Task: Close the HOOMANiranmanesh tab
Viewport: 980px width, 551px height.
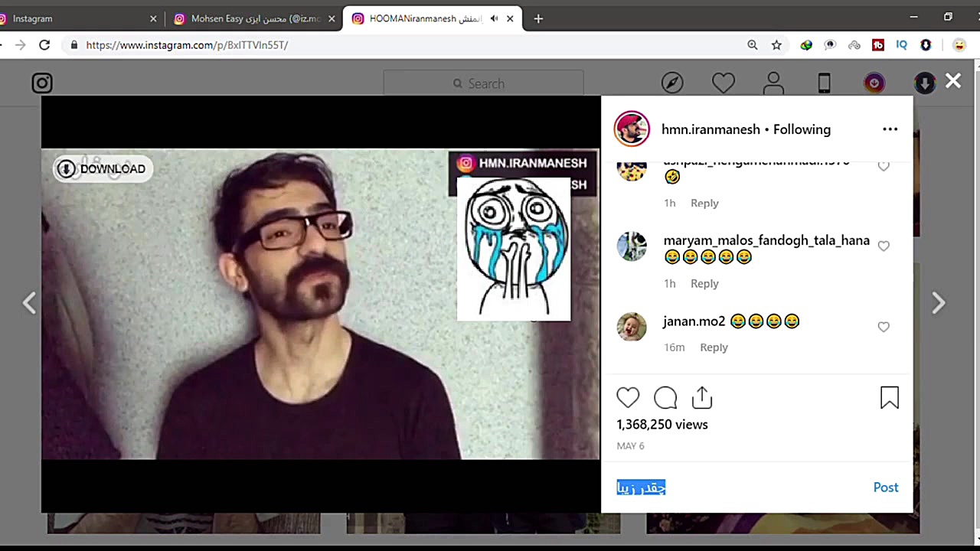Action: click(511, 18)
